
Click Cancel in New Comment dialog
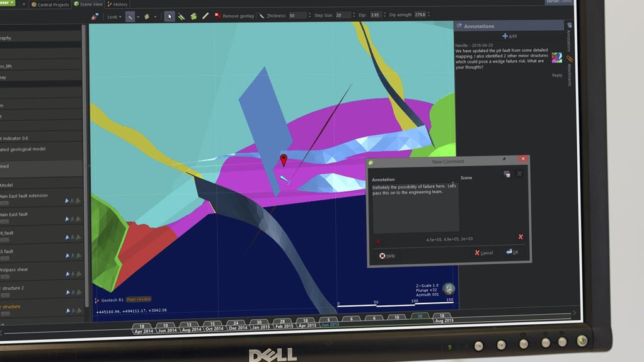point(484,253)
